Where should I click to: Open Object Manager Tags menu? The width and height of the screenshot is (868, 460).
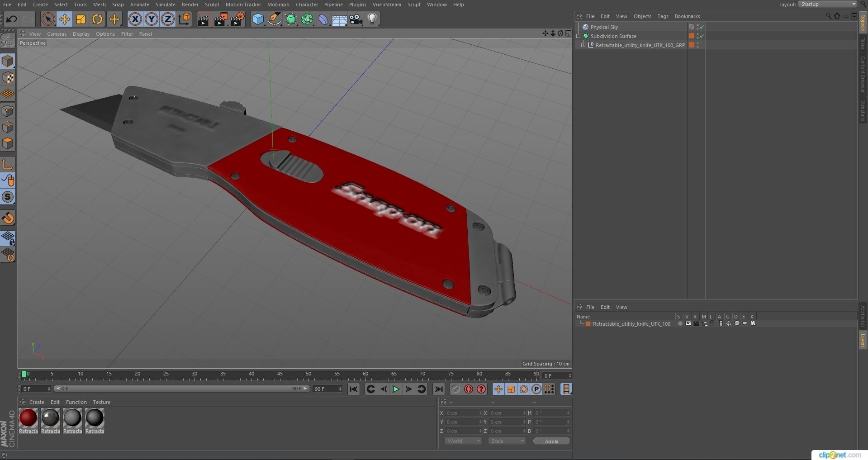point(663,16)
